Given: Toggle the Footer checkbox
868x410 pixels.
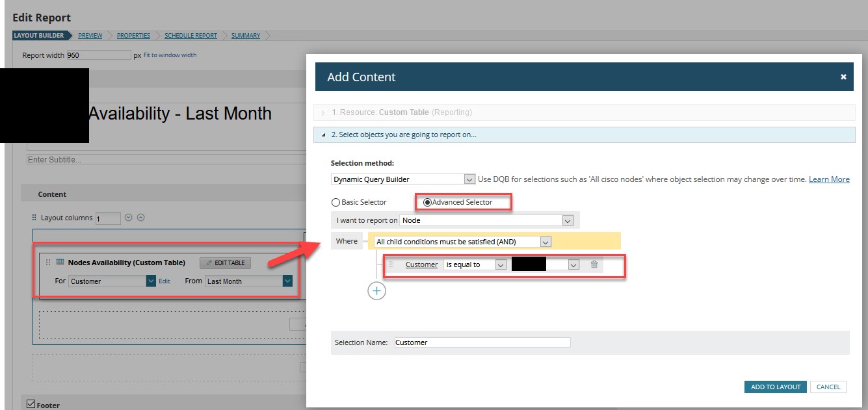Looking at the screenshot, I should point(31,404).
